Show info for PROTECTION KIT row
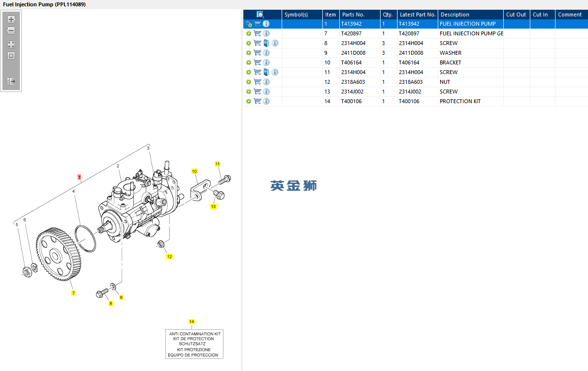This screenshot has height=371, width=588. (266, 101)
